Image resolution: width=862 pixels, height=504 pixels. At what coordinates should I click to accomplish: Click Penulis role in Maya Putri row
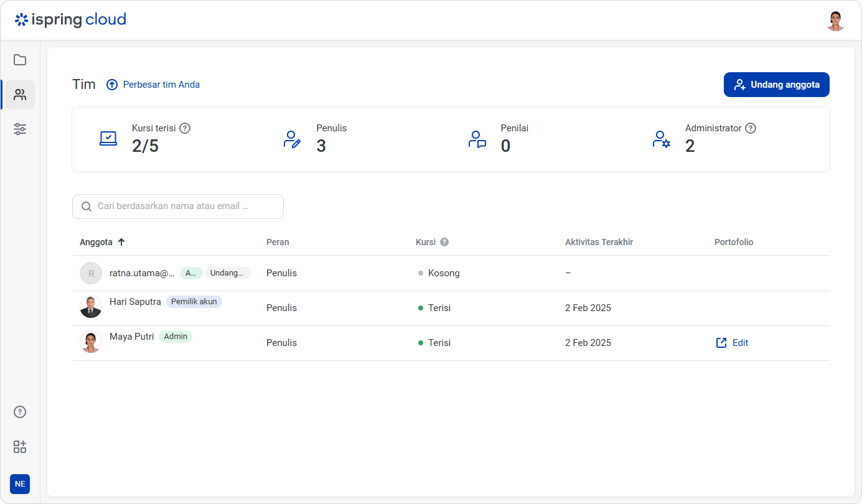pos(282,343)
